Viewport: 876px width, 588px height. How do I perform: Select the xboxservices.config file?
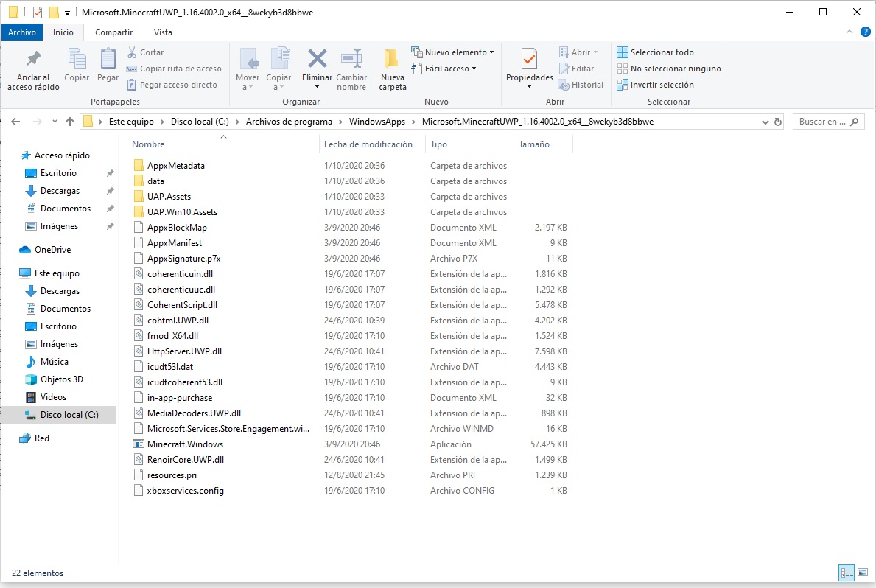pyautogui.click(x=185, y=491)
